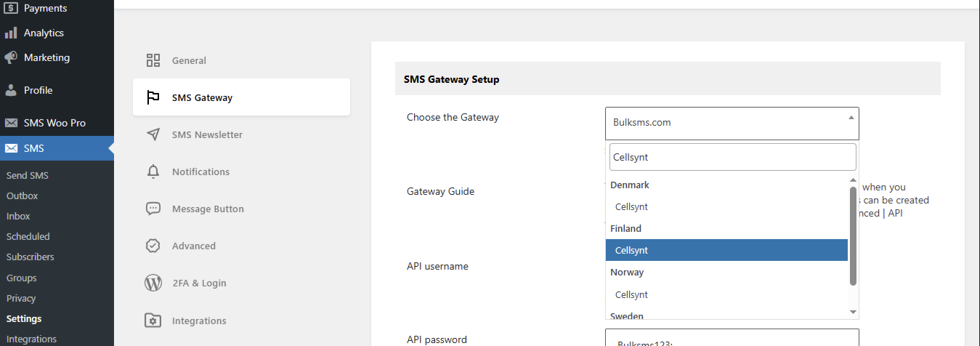Open the Inbox submenu link

point(18,216)
